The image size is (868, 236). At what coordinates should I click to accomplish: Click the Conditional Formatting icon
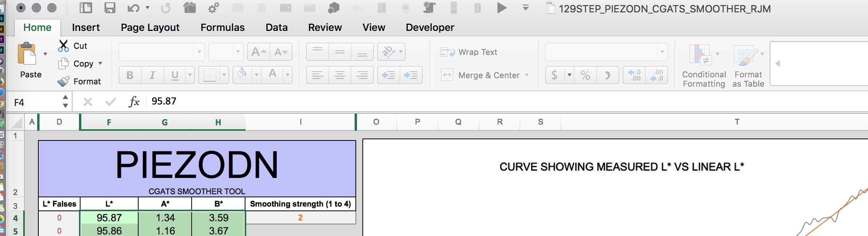pos(700,55)
